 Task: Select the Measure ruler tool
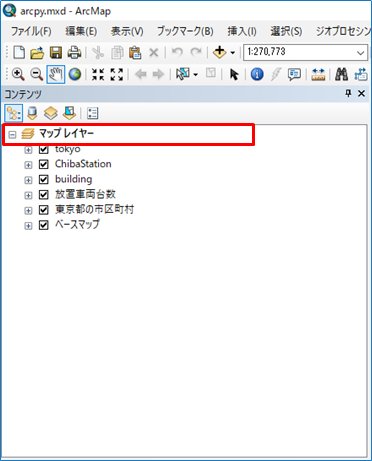pyautogui.click(x=318, y=74)
